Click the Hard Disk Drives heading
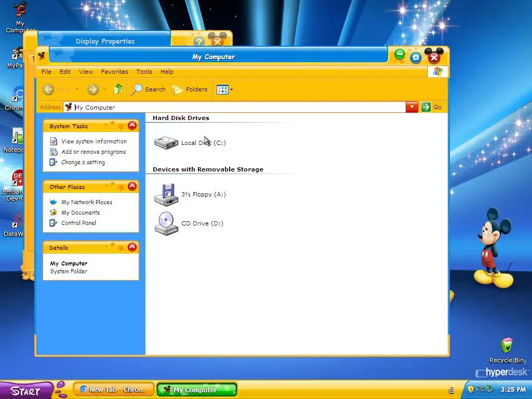The image size is (532, 399). click(181, 118)
